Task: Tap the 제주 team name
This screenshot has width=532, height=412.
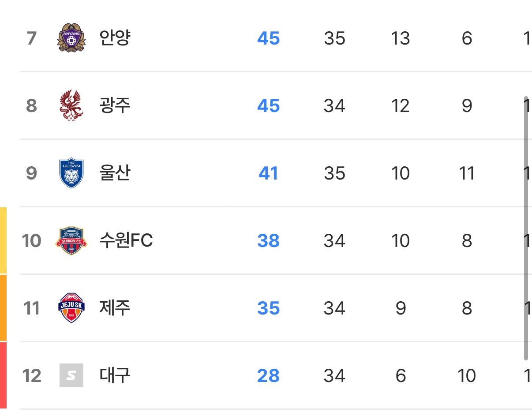Action: point(115,308)
